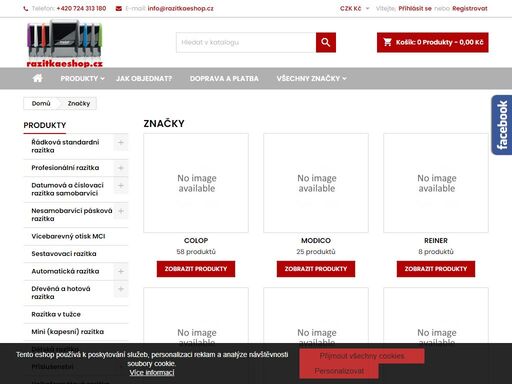
Task: Click the COLOP brand name
Action: [196, 240]
